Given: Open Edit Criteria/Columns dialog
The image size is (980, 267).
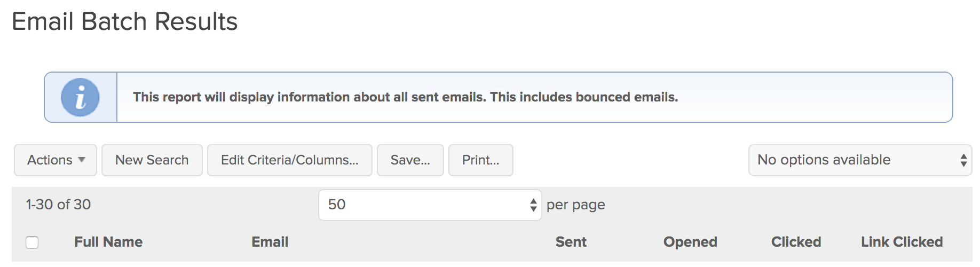Looking at the screenshot, I should tap(289, 160).
